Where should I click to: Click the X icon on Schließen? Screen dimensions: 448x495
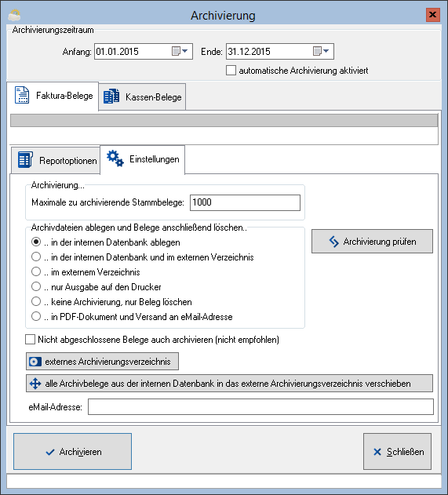click(377, 452)
